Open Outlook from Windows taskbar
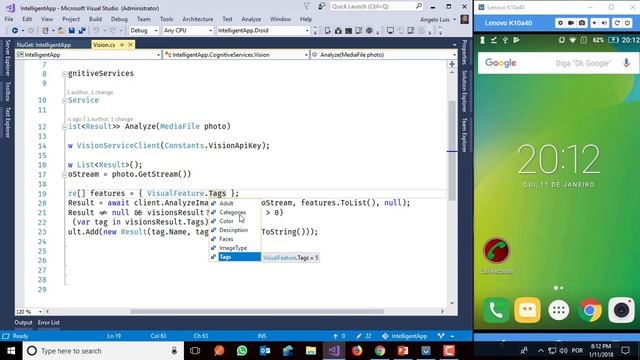The height and width of the screenshot is (360, 640). click(x=265, y=351)
